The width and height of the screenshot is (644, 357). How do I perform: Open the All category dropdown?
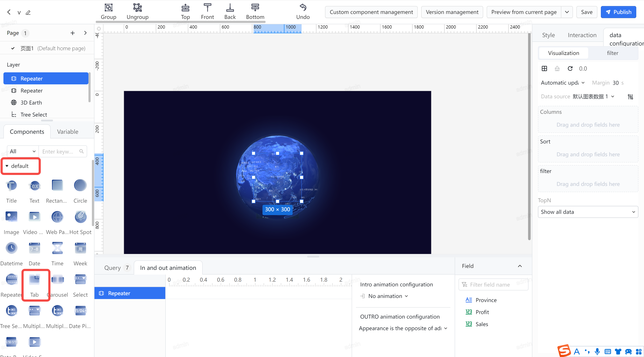(23, 151)
